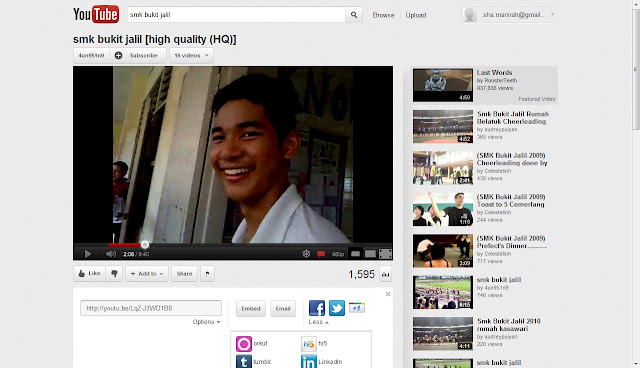Like the video with thumbs up
This screenshot has width=640, height=368.
[x=89, y=274]
